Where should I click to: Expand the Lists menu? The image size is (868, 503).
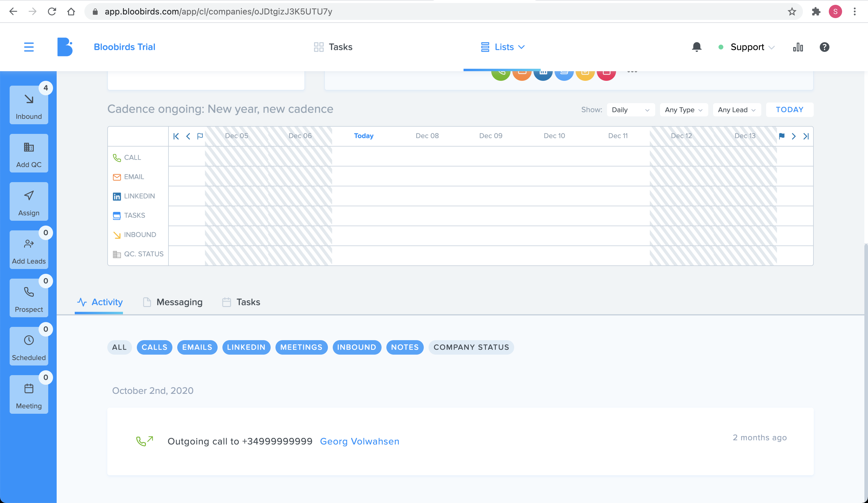pos(503,47)
